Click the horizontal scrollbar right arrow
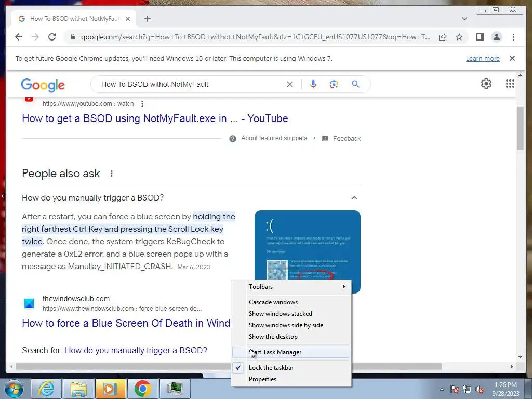532x399 pixels. (512, 366)
